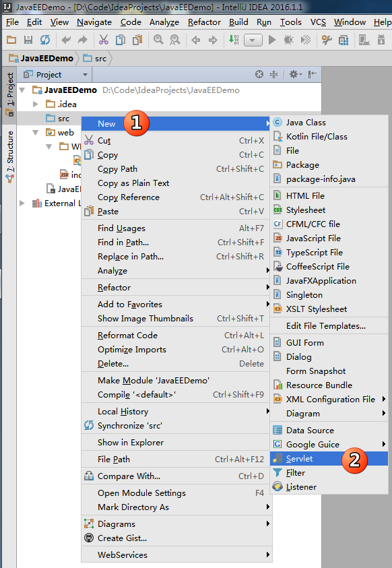Select Open Module Settings menu item
Image resolution: width=392 pixels, height=568 pixels.
[x=176, y=493]
